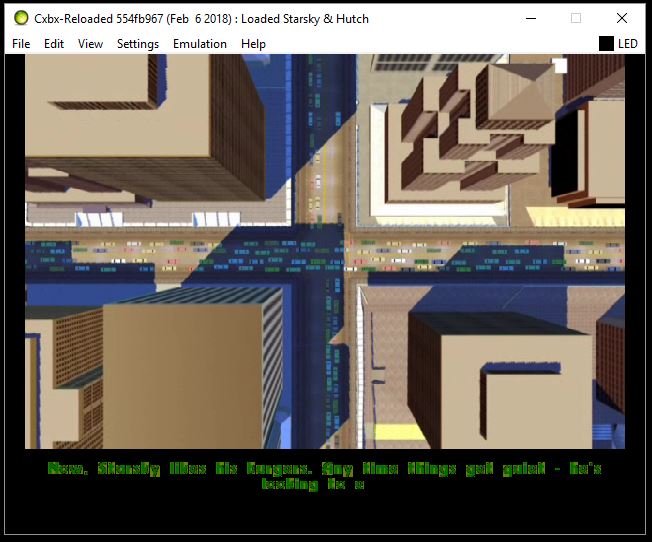Open the Edit menu
Image resolution: width=652 pixels, height=542 pixels.
pos(54,44)
